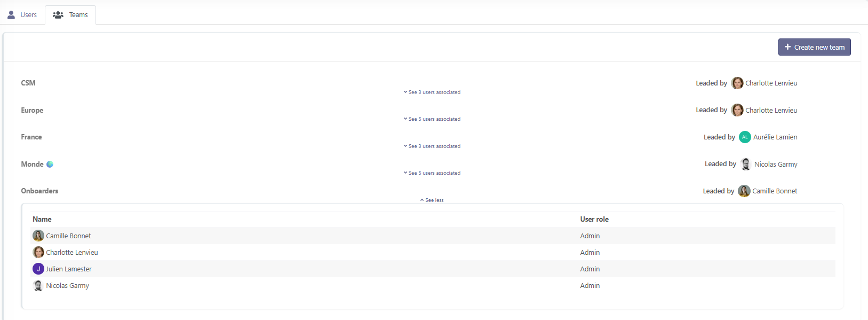Click Julien Lamester's purple J avatar
This screenshot has width=868, height=320.
tap(38, 269)
